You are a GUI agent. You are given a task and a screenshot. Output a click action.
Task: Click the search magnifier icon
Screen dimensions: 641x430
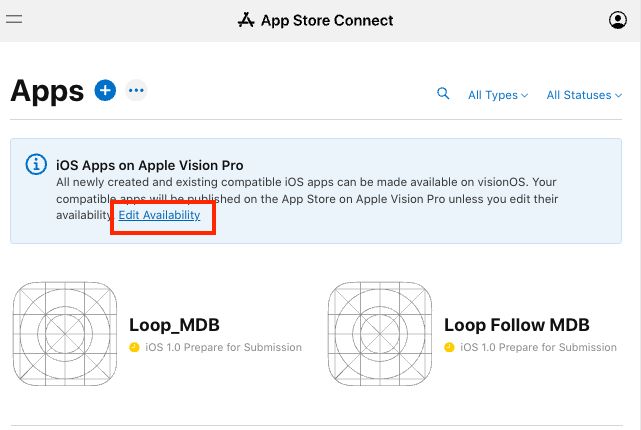pyautogui.click(x=444, y=94)
